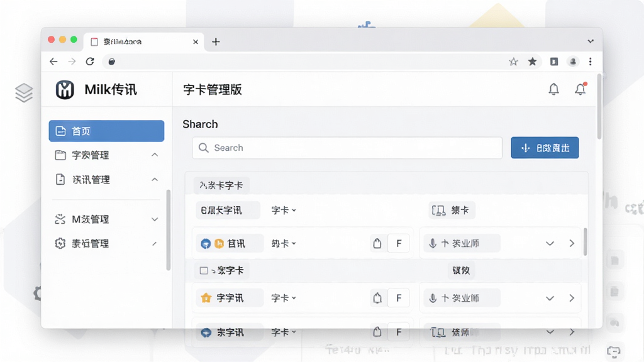Open the profile avatar in the browser toolbar
Viewport: 644px width, 362px height.
pos(573,62)
